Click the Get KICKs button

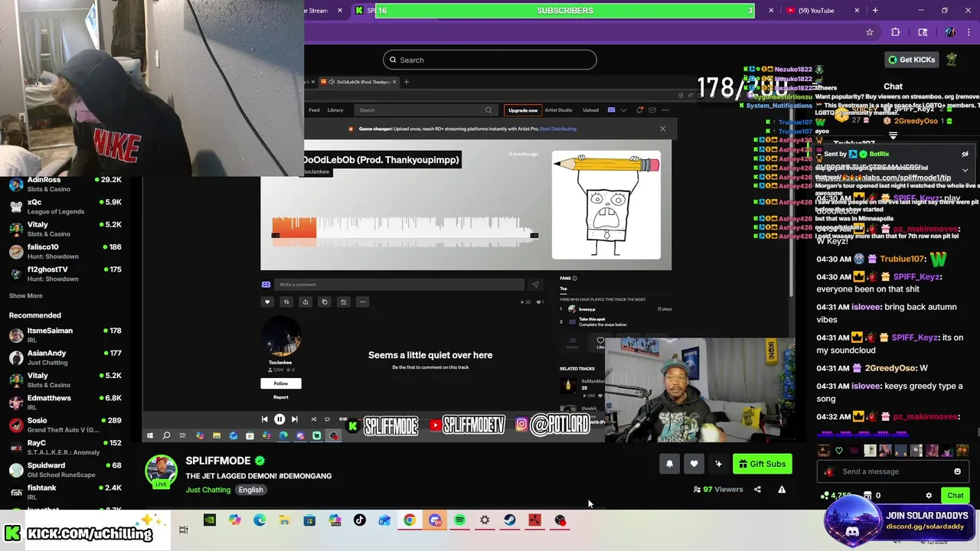coord(911,60)
